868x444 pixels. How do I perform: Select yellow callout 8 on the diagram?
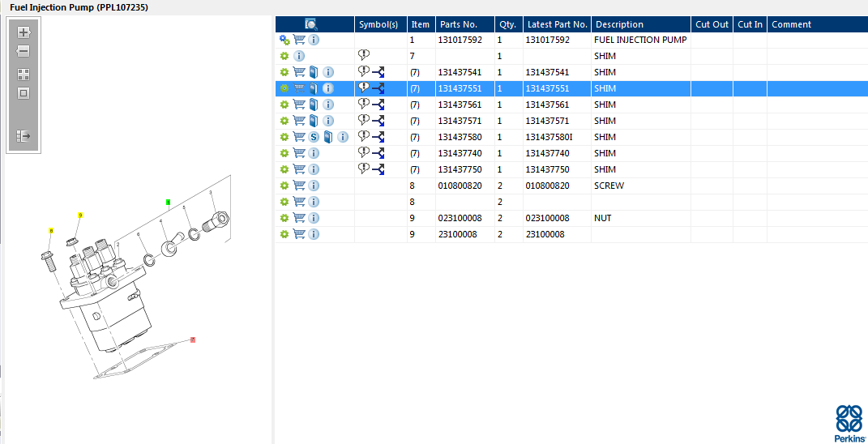click(x=51, y=230)
